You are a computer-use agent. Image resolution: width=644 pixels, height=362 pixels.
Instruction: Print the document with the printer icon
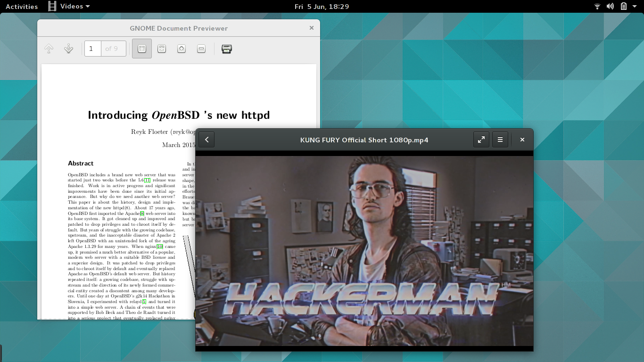pos(227,49)
